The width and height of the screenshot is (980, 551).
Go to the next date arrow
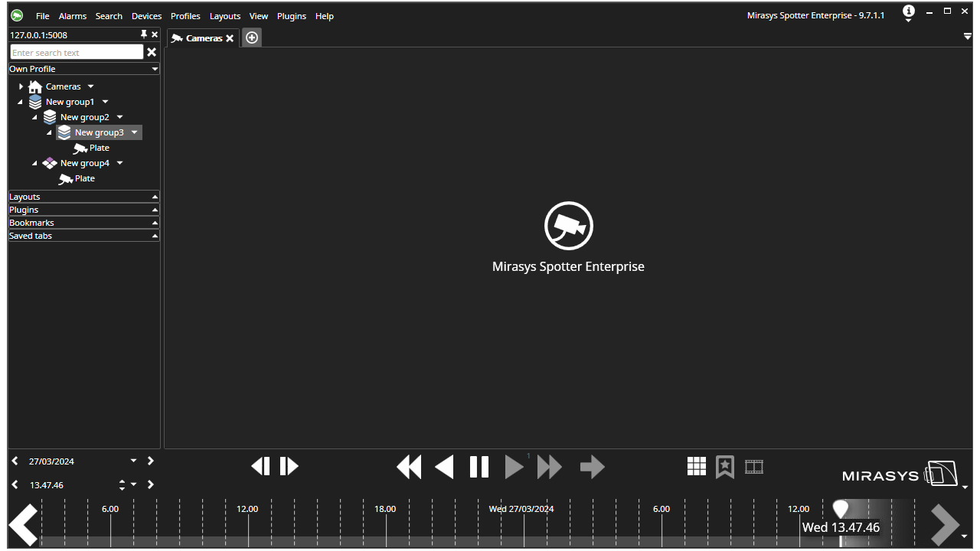tap(150, 461)
